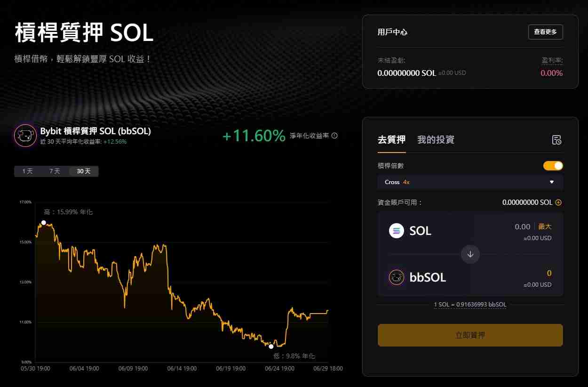
Task: Disable the 槓桿倍數 leverage toggle
Action: tap(552, 165)
